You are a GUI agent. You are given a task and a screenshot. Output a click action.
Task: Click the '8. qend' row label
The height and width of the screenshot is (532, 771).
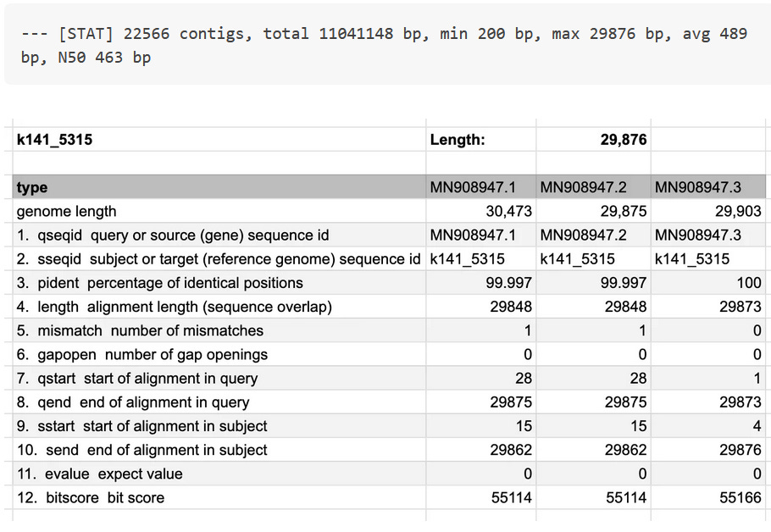(219, 402)
